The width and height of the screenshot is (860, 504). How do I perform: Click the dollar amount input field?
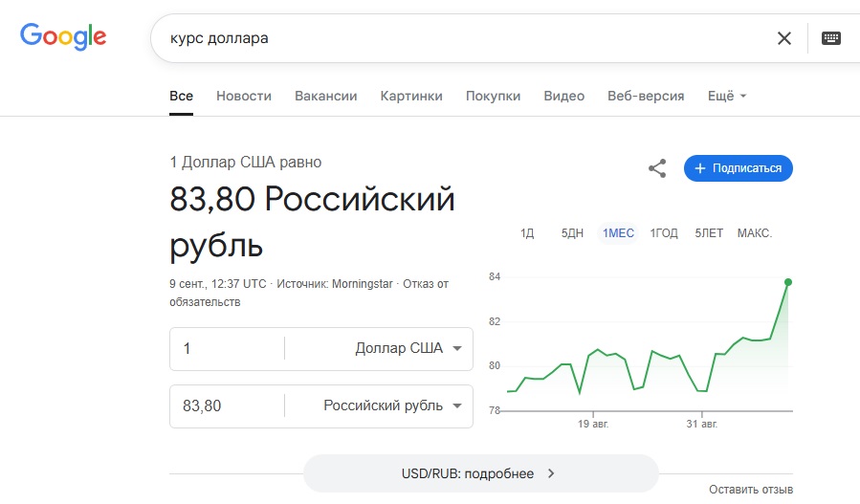click(227, 348)
